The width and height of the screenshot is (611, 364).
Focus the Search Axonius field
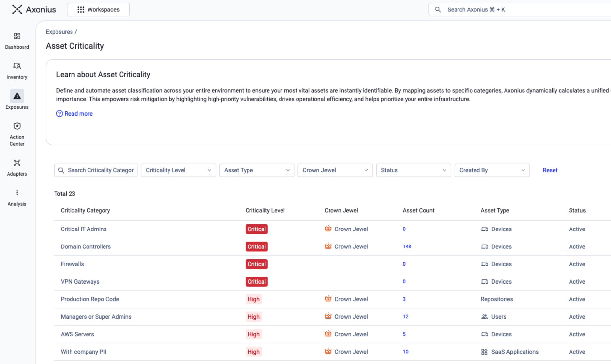click(x=519, y=9)
